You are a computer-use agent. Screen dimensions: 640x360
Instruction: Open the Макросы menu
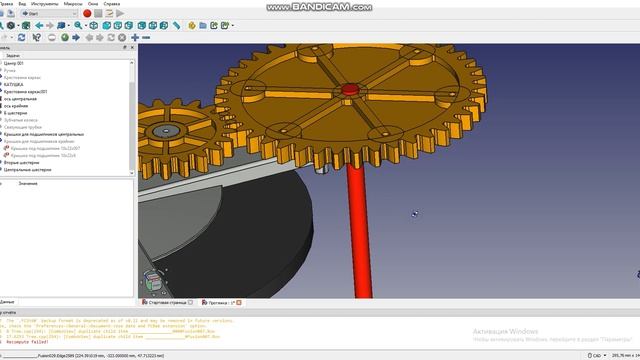tap(73, 4)
